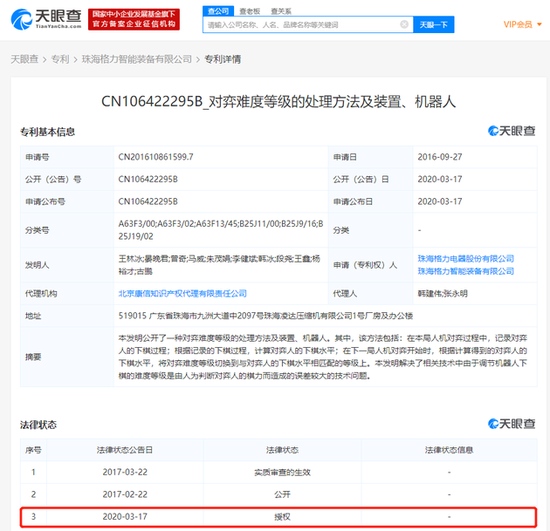Image resolution: width=550 pixels, height=531 pixels.
Task: Click the 天眼一下 search button
Action: (434, 25)
